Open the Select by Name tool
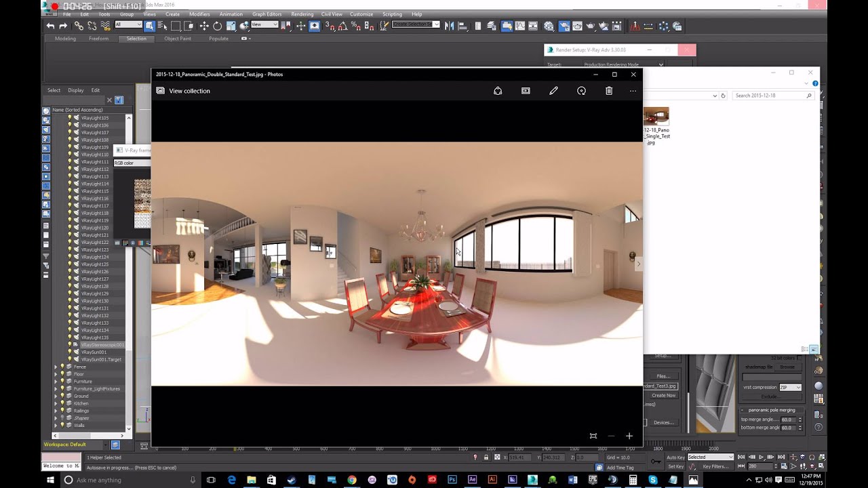 pos(162,26)
